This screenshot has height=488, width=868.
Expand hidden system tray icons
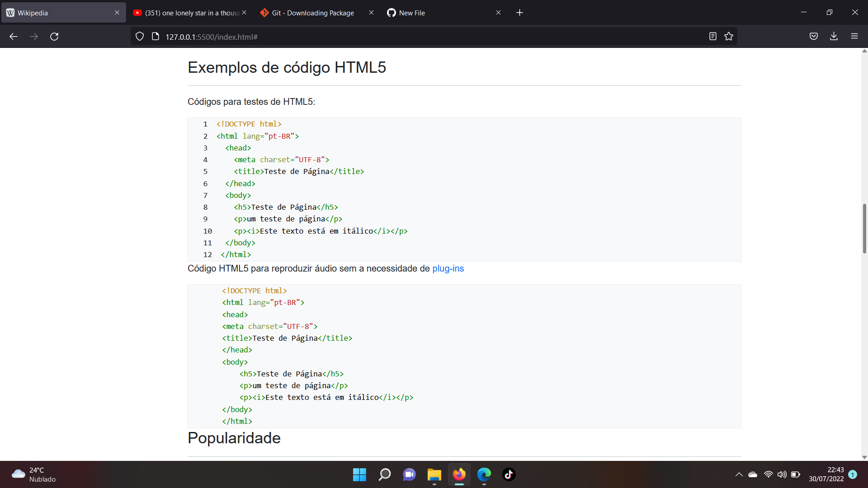pos(739,474)
